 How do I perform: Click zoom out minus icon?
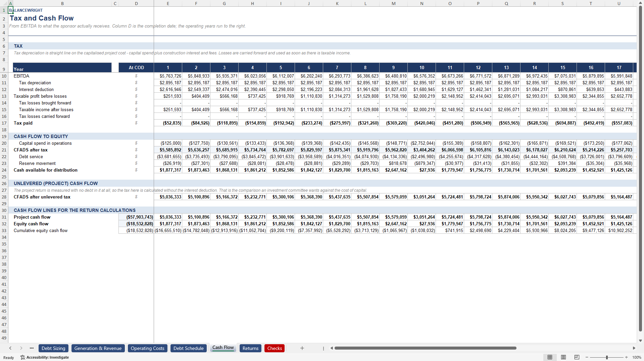[587, 357]
